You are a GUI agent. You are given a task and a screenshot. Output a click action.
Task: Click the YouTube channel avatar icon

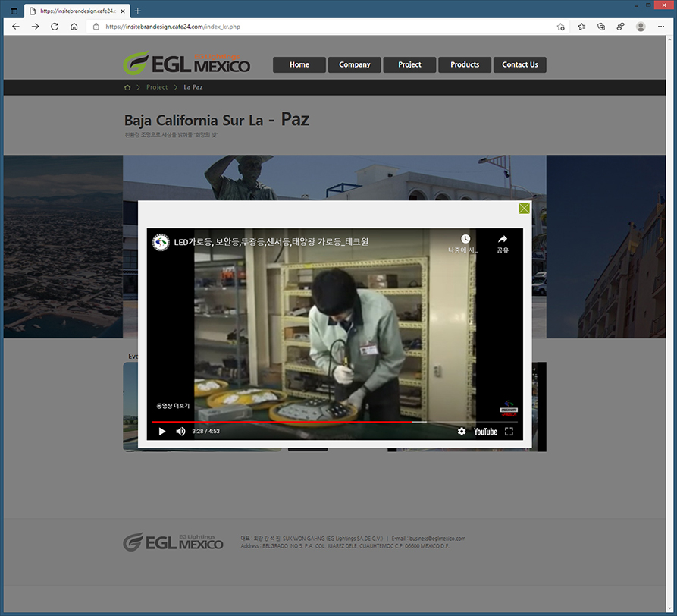pos(161,242)
